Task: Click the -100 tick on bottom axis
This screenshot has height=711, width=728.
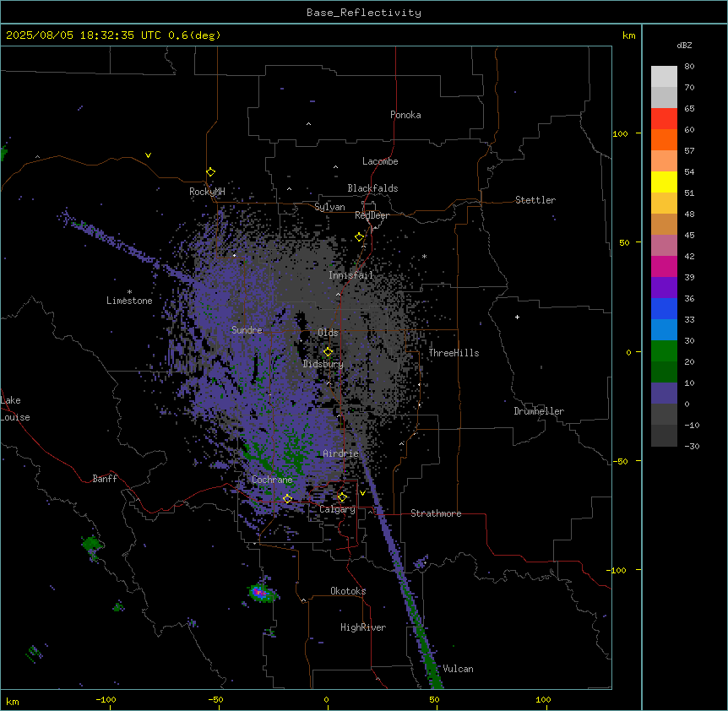Action: pyautogui.click(x=106, y=699)
